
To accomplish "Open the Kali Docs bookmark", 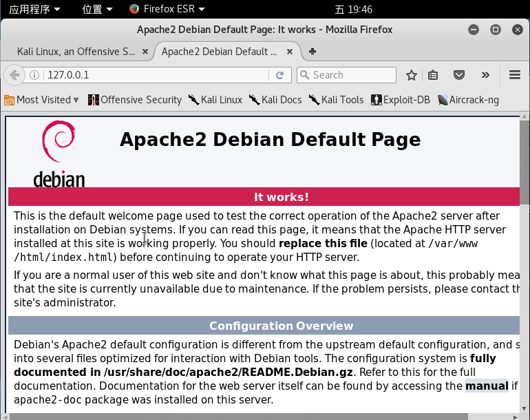I will (275, 100).
